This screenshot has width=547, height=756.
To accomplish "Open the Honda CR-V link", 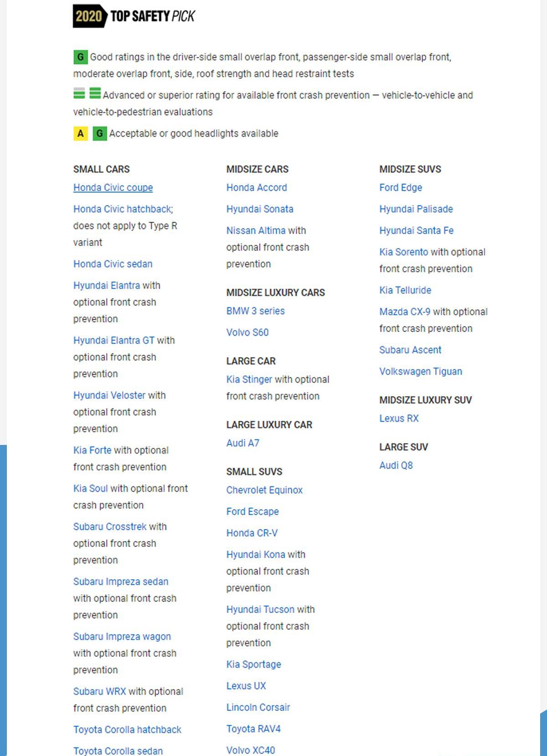I will click(x=252, y=533).
